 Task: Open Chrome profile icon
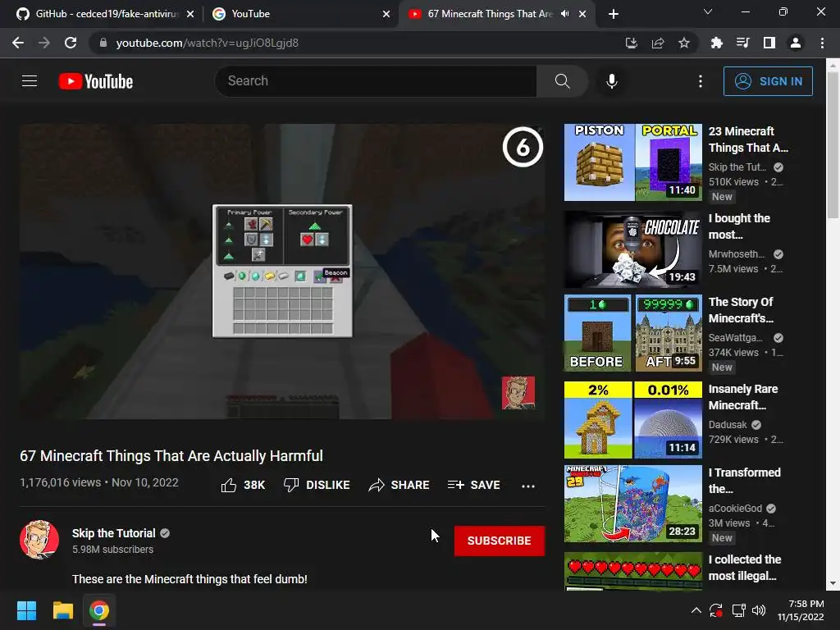point(796,43)
